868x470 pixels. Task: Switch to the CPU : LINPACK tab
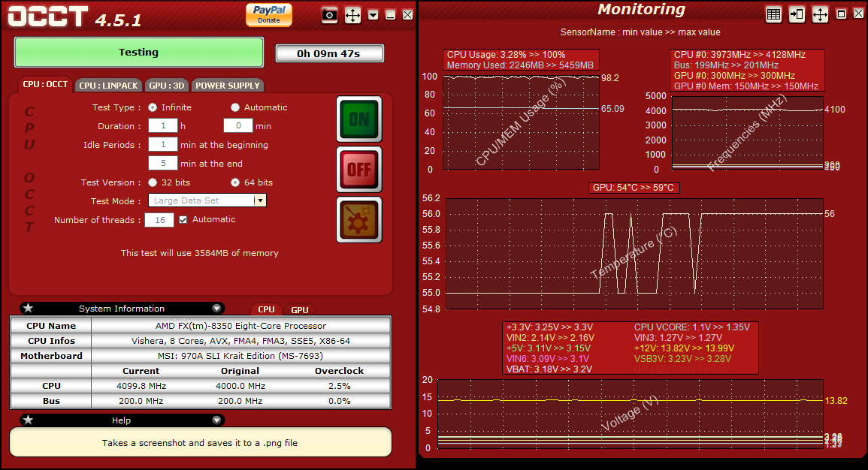[x=108, y=85]
